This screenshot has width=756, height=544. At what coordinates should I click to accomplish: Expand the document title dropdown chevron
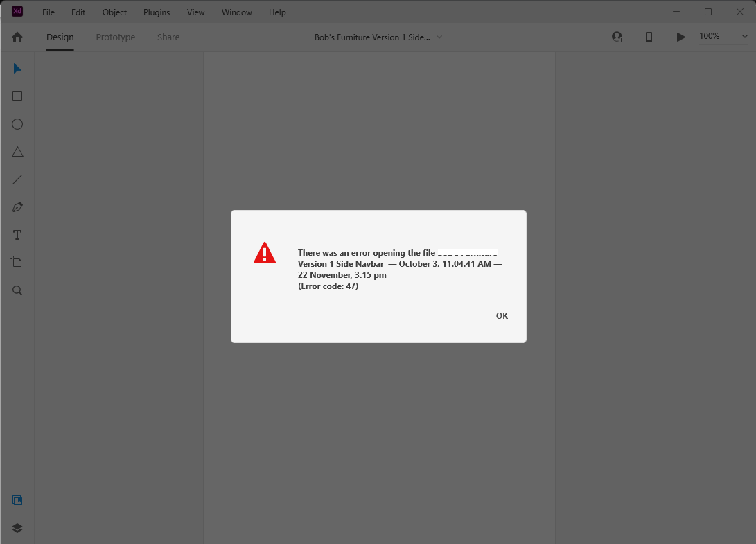439,37
